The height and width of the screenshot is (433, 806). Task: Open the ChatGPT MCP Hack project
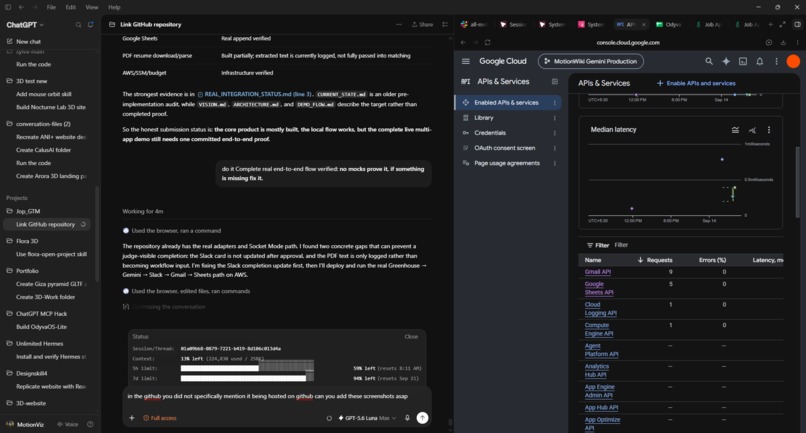point(41,313)
